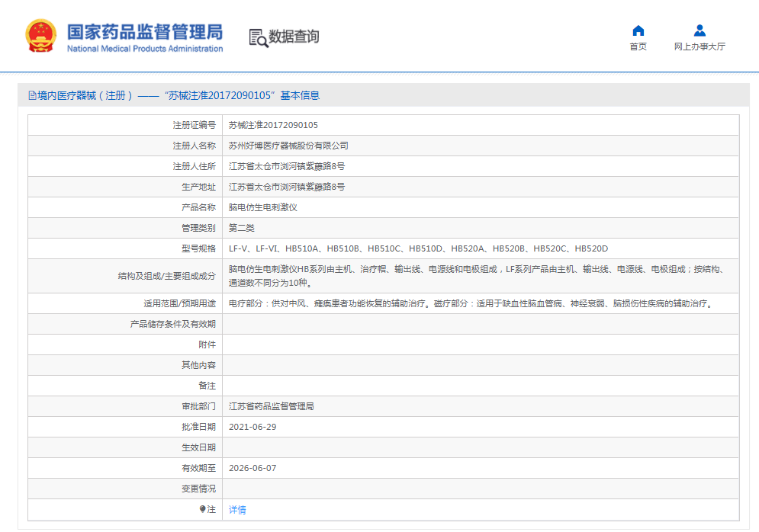The image size is (759, 532).
Task: Click the 国家药品监督管理局 site title
Action: point(145,31)
